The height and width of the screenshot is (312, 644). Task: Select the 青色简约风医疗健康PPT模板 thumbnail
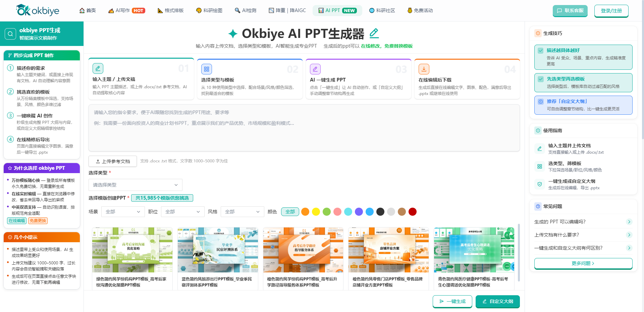(474, 250)
